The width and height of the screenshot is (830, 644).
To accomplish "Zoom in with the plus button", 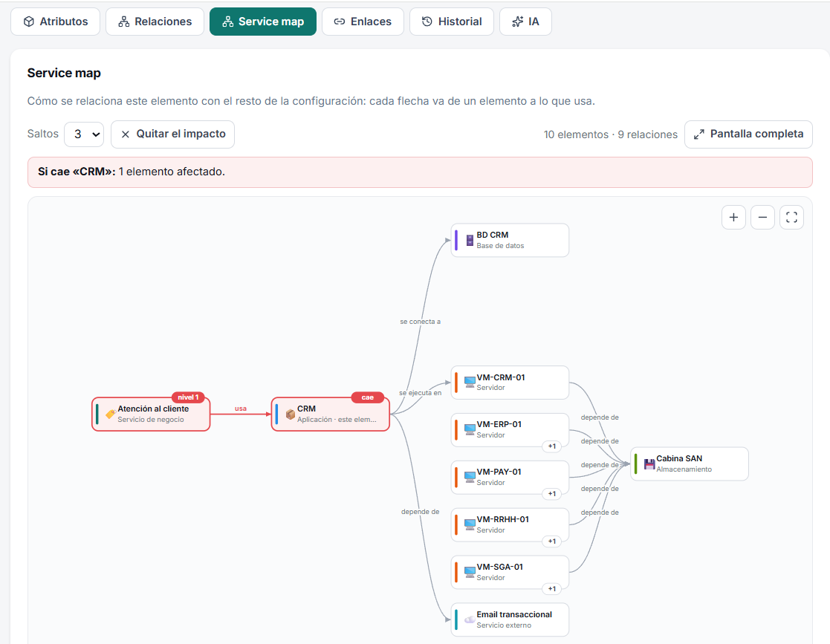I will (x=733, y=218).
